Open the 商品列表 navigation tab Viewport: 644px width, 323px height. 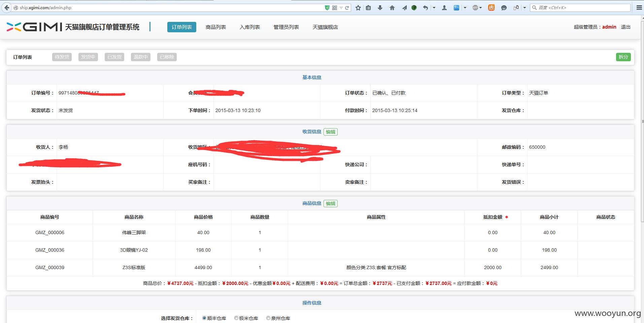click(216, 27)
